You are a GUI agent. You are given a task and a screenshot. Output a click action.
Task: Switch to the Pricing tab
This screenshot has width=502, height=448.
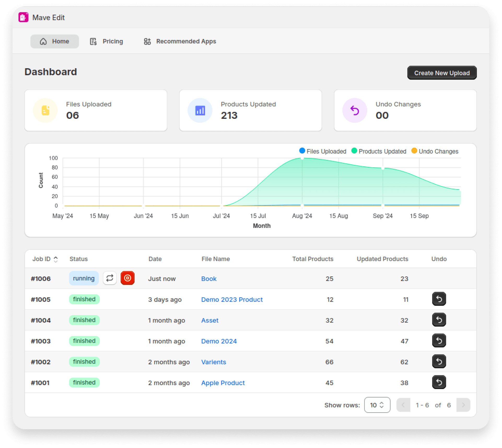pyautogui.click(x=107, y=41)
